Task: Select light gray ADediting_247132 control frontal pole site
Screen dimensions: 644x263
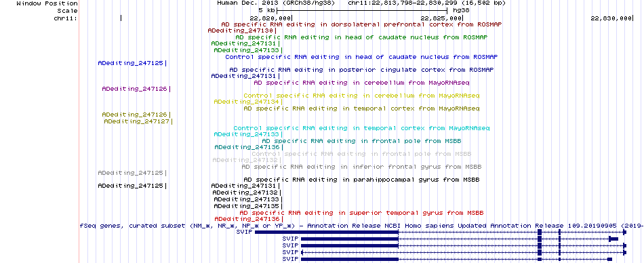Action: tap(247, 160)
